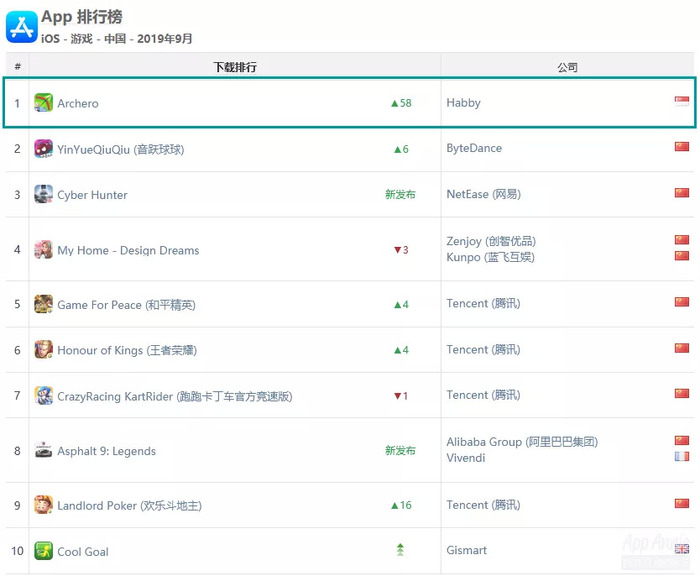Open the Landlord Poker game icon

point(43,505)
